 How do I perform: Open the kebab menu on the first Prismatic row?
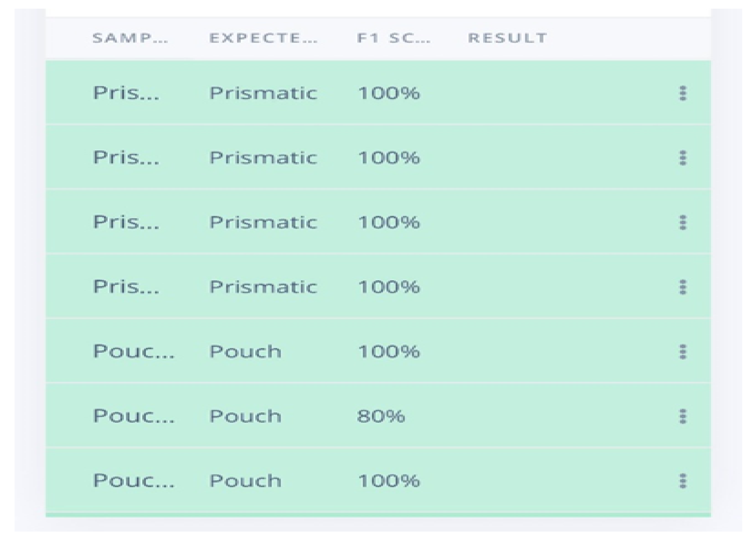coord(683,93)
